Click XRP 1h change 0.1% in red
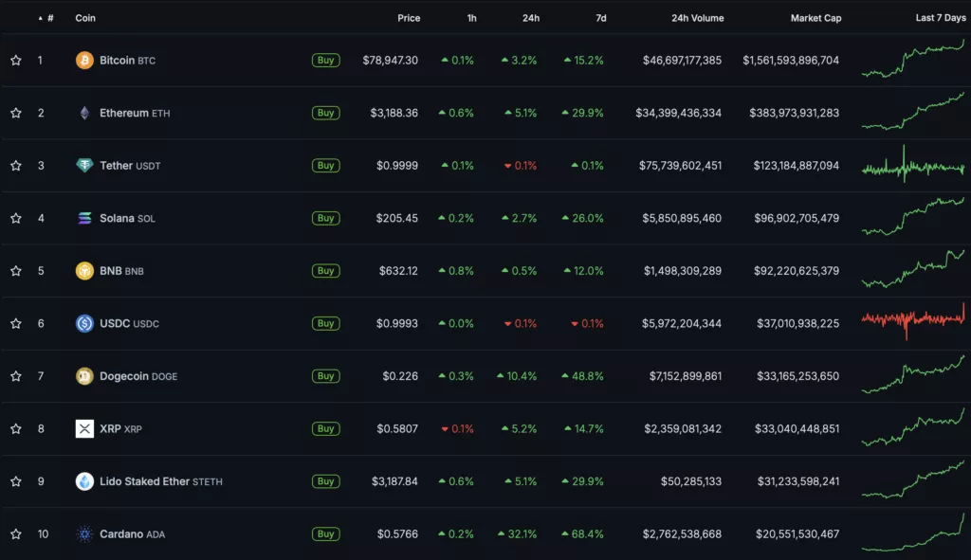Viewport: 971px width, 560px height. (x=457, y=428)
